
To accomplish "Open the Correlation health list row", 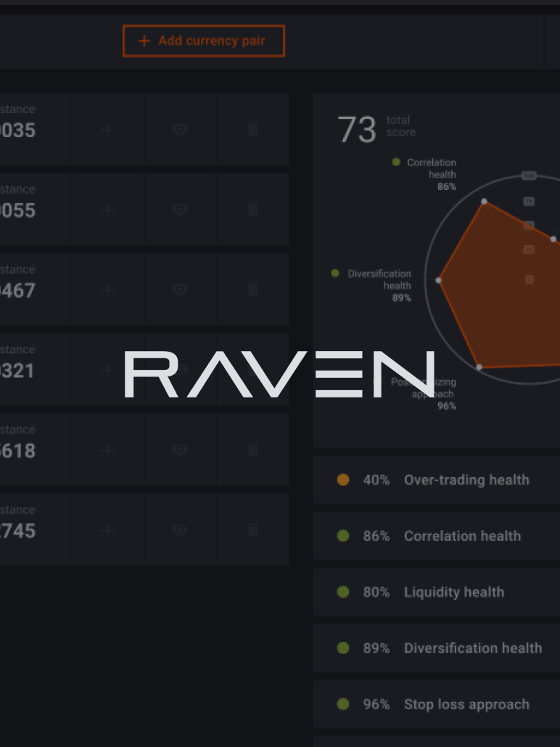I will point(437,536).
